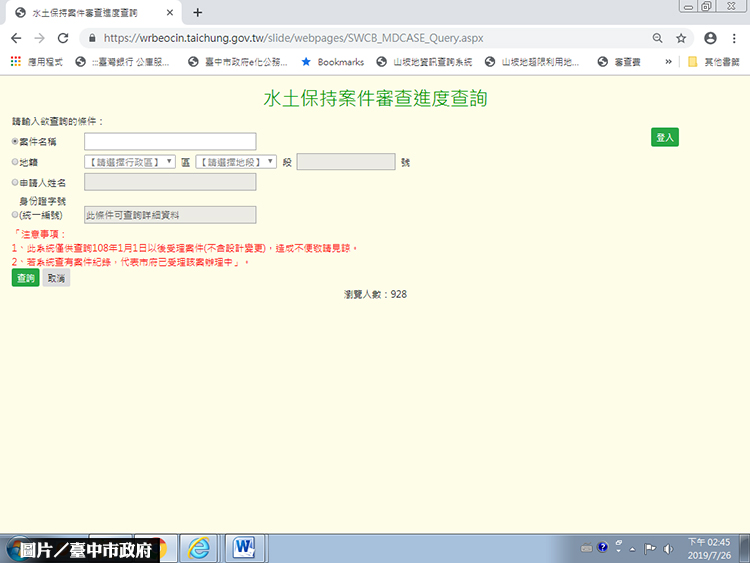Open a new browser tab
Screen dimensions: 750x563
[x=197, y=12]
